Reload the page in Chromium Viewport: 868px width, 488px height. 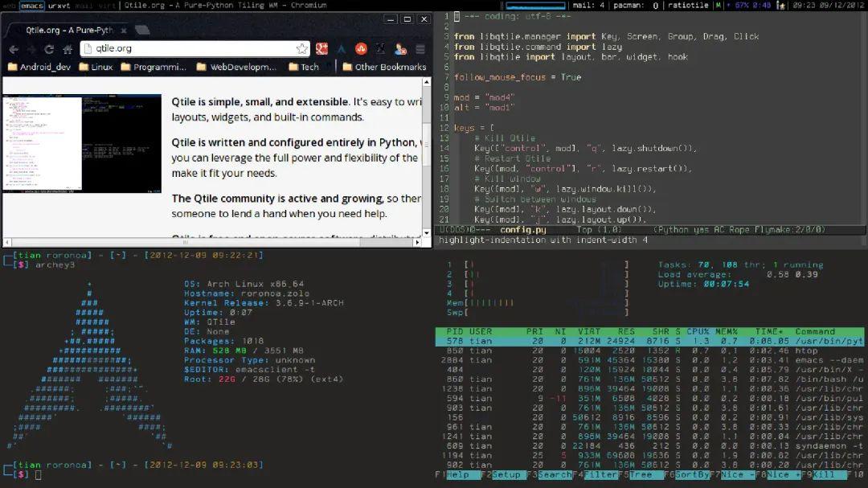click(48, 48)
